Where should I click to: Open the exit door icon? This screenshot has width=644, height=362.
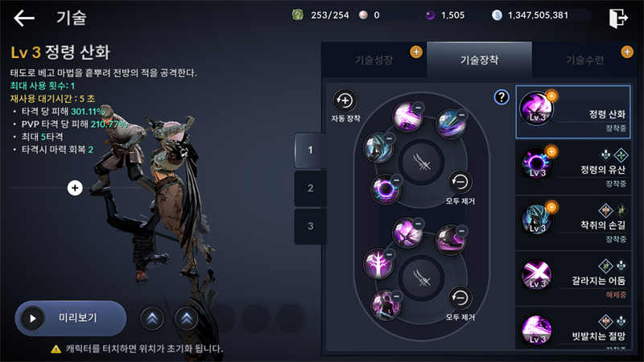pyautogui.click(x=618, y=18)
